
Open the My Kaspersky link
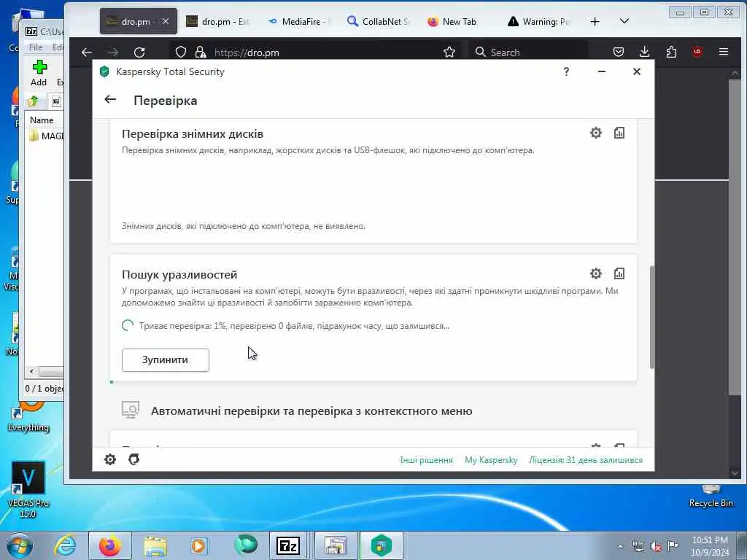pos(491,460)
